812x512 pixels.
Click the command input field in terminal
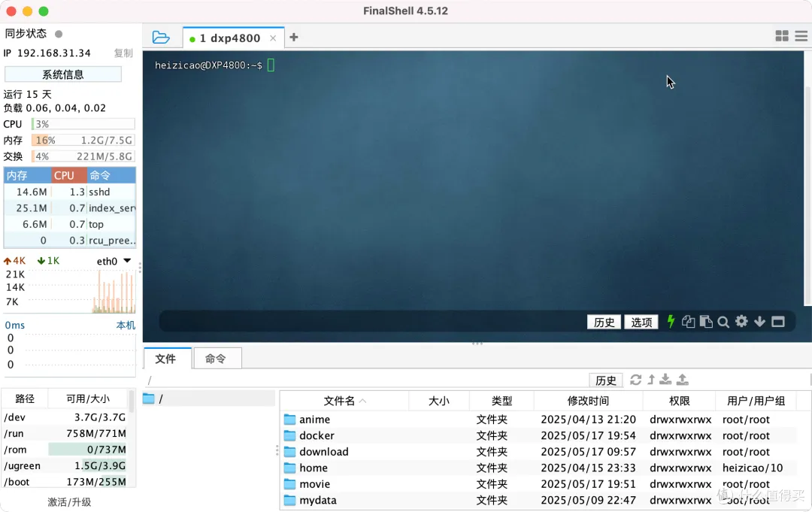tap(368, 322)
